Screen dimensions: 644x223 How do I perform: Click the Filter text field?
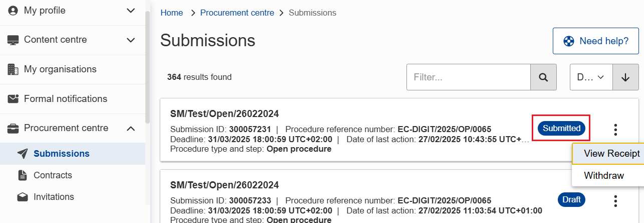(468, 77)
